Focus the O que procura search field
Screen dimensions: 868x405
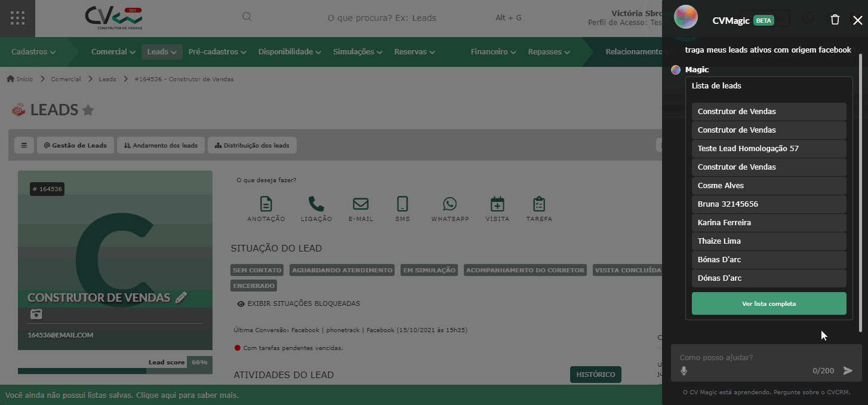[382, 18]
